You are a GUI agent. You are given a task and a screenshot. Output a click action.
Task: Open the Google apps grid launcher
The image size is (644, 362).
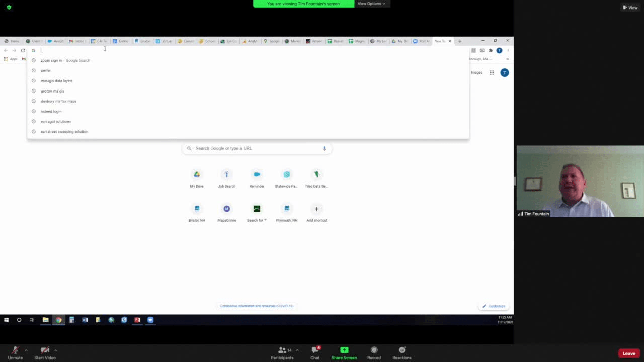[x=492, y=72]
